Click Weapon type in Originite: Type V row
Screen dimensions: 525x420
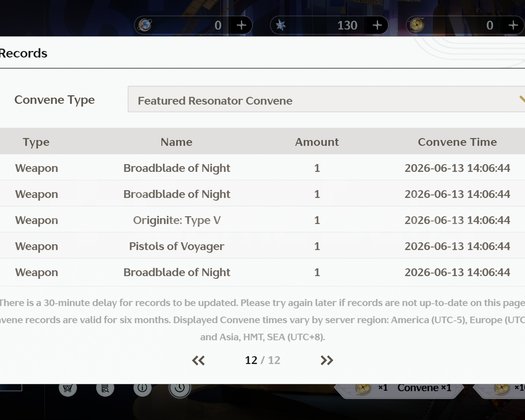point(36,220)
